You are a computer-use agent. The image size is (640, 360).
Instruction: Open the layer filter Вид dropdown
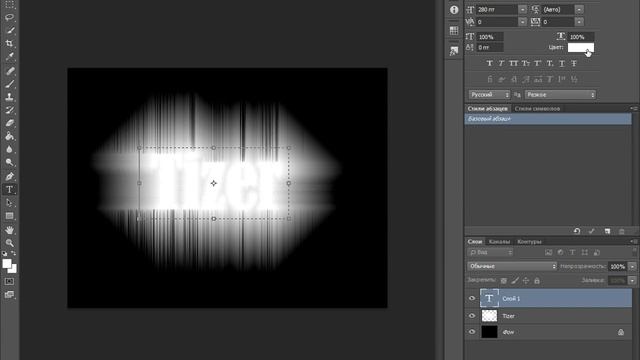490,253
